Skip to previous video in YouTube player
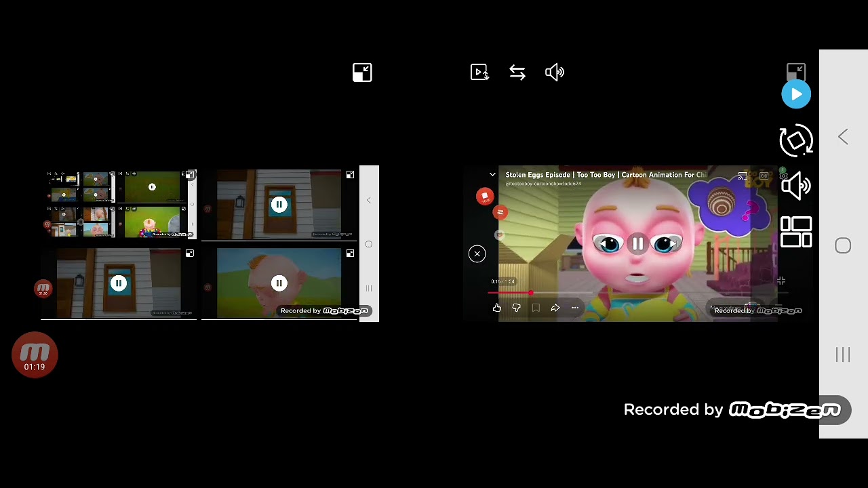868x488 pixels. [x=603, y=244]
